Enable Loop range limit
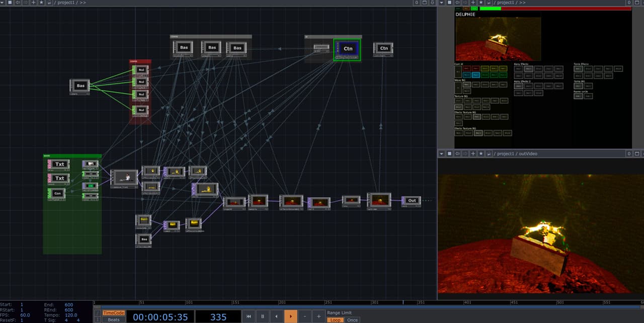This screenshot has height=323, width=644. pyautogui.click(x=335, y=320)
